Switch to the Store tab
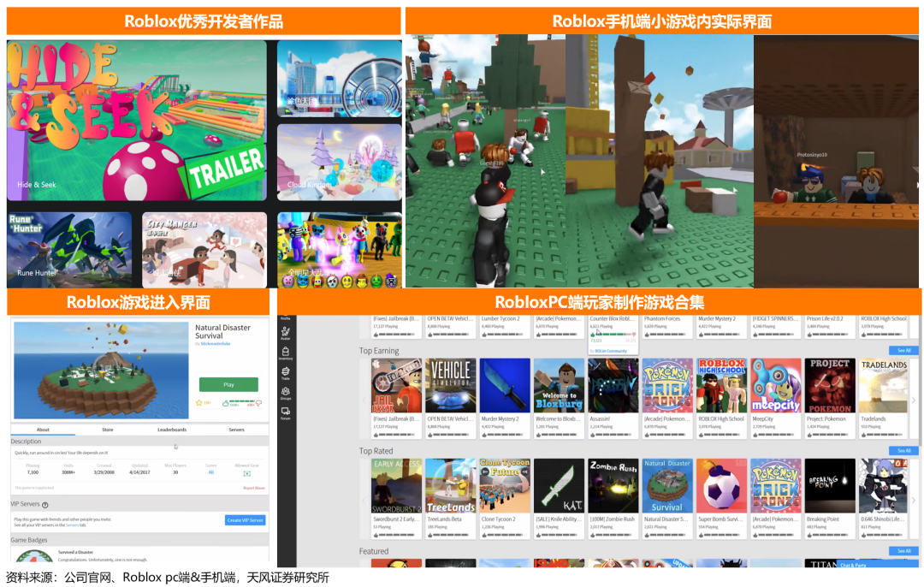The image size is (924, 587). coord(107,430)
